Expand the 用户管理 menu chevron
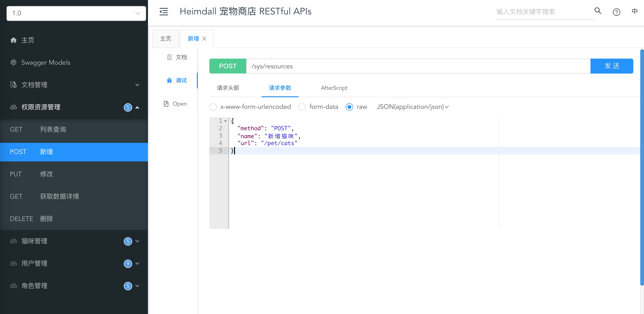 137,264
